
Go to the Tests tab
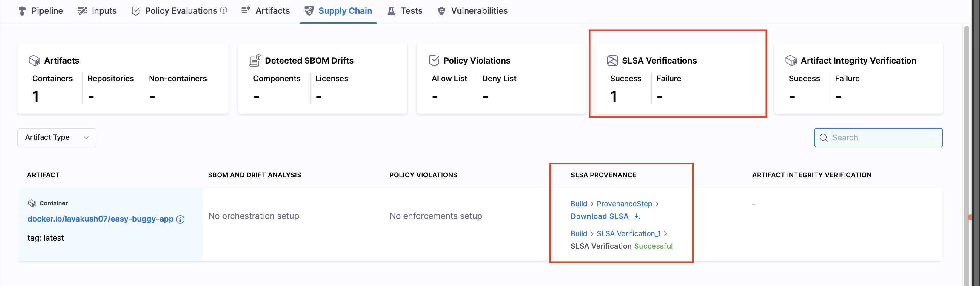[x=405, y=11]
